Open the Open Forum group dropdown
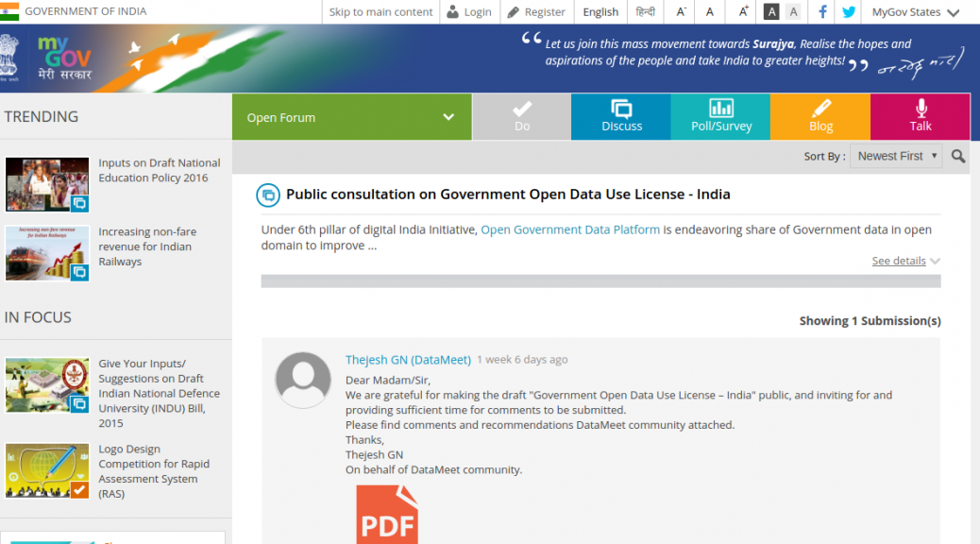Screen dimensions: 980x544 click(x=352, y=117)
